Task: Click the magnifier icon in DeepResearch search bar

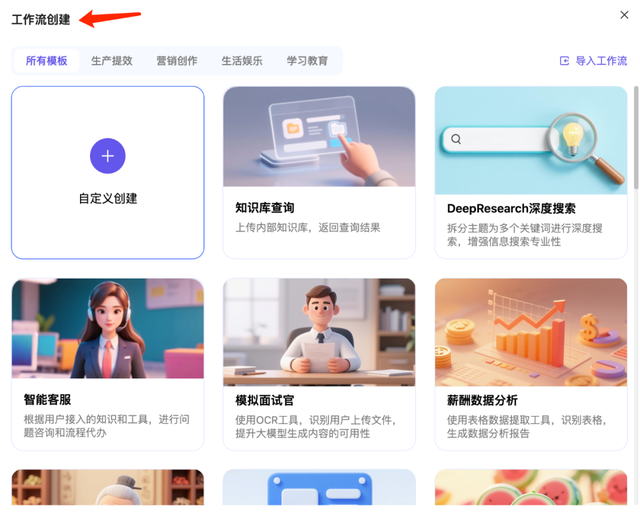Action: pos(456,139)
